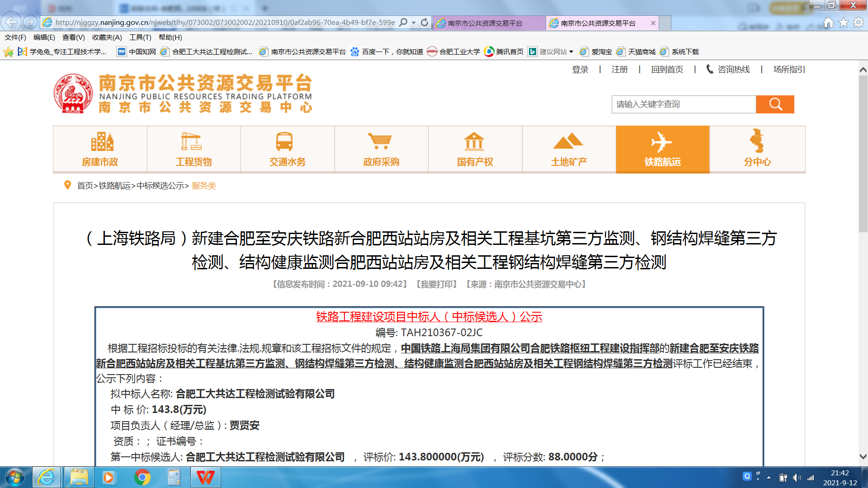This screenshot has width=868, height=488.
Task: Open favorites with the star icon
Action: pyautogui.click(x=844, y=23)
